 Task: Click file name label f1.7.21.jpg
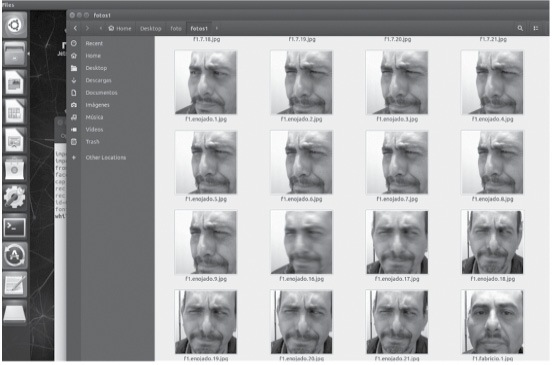(493, 39)
